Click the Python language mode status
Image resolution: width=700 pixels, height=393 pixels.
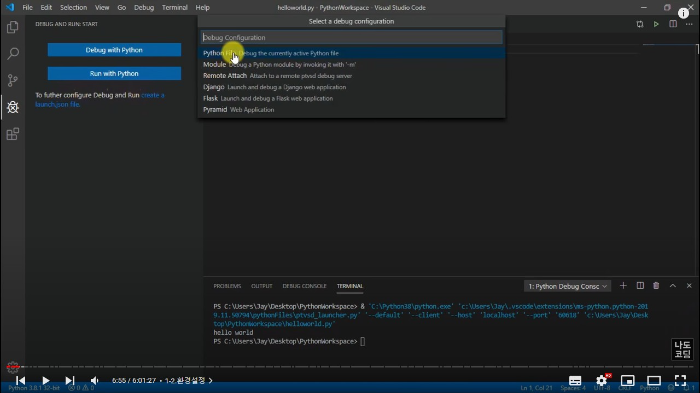(649, 388)
